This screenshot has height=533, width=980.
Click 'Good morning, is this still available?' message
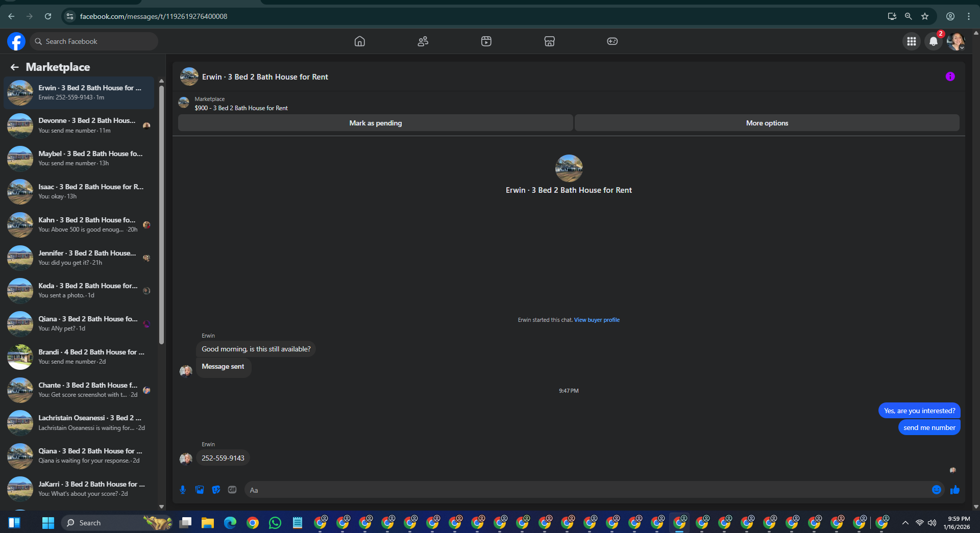(256, 349)
